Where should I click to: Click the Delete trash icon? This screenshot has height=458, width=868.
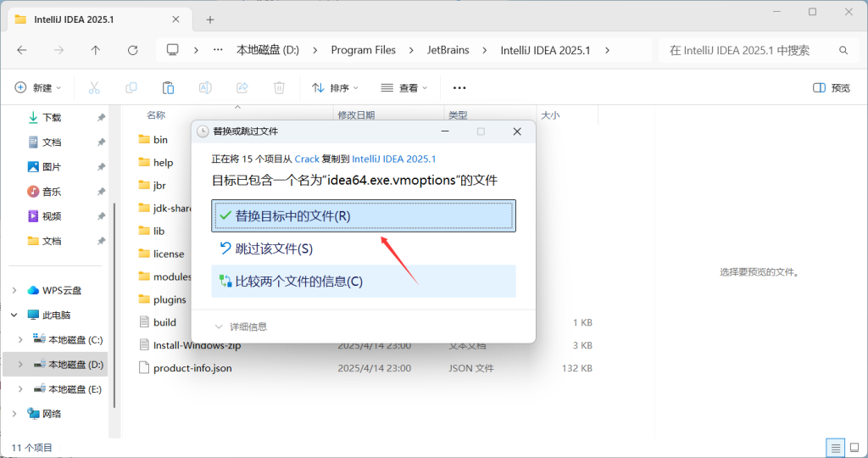tap(279, 87)
